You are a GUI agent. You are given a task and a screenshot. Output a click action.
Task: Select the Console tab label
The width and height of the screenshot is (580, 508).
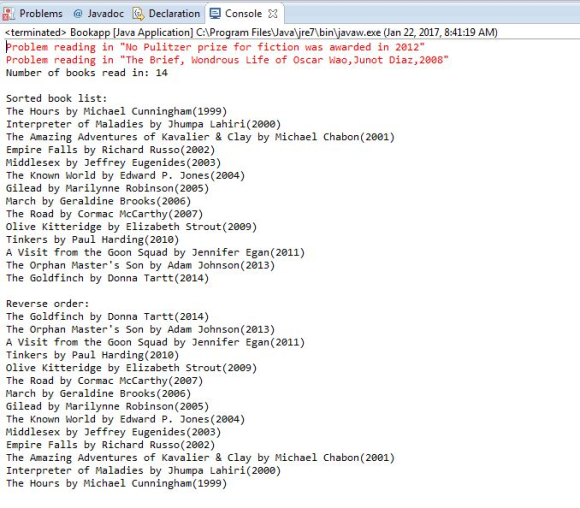click(x=243, y=14)
